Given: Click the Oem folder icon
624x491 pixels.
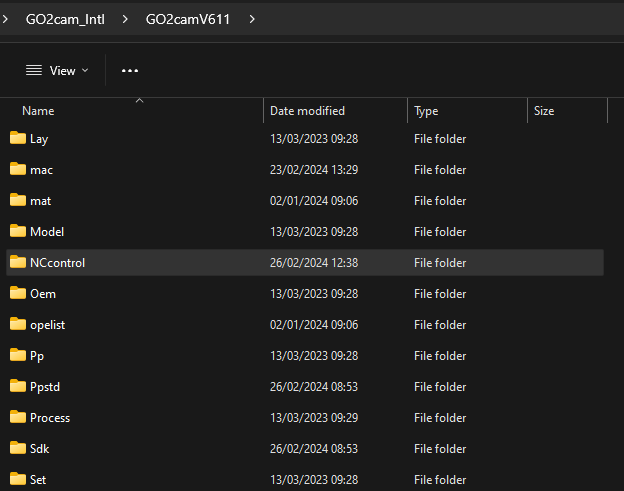Looking at the screenshot, I should (x=18, y=293).
